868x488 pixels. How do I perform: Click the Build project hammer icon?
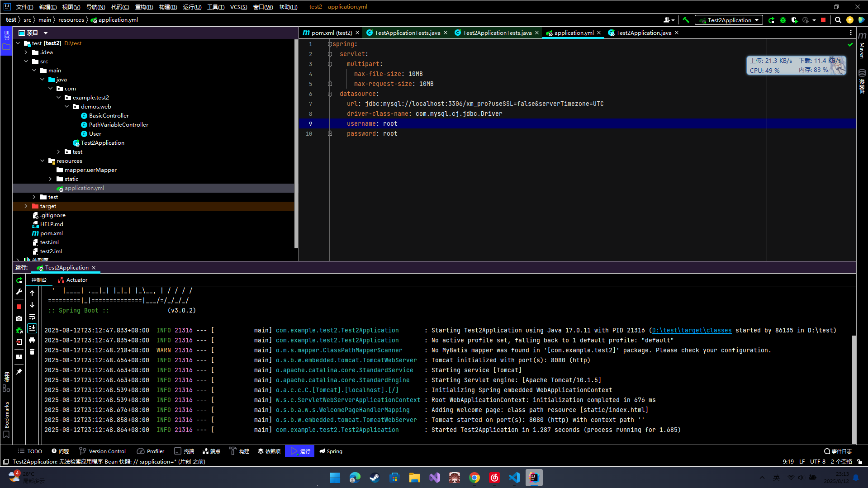(686, 20)
